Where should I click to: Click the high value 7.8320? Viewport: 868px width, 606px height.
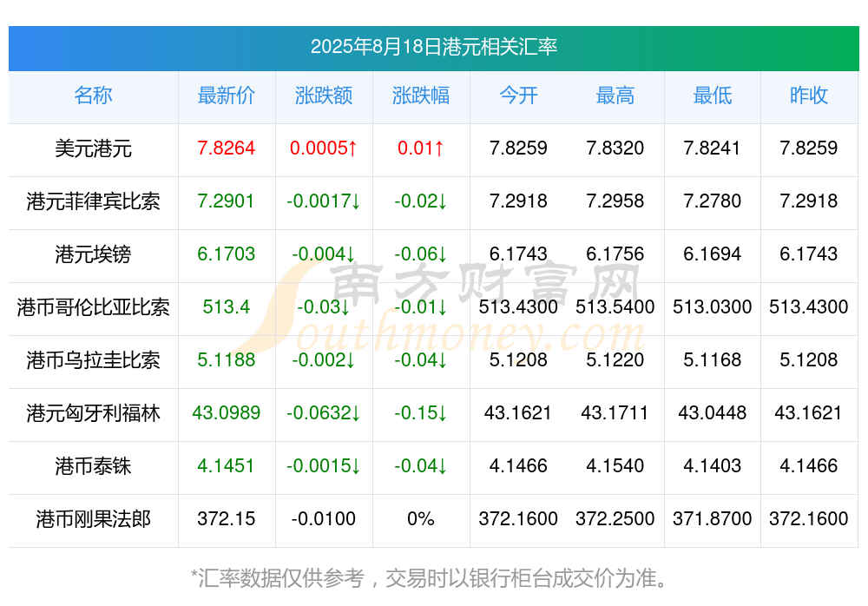(x=615, y=148)
